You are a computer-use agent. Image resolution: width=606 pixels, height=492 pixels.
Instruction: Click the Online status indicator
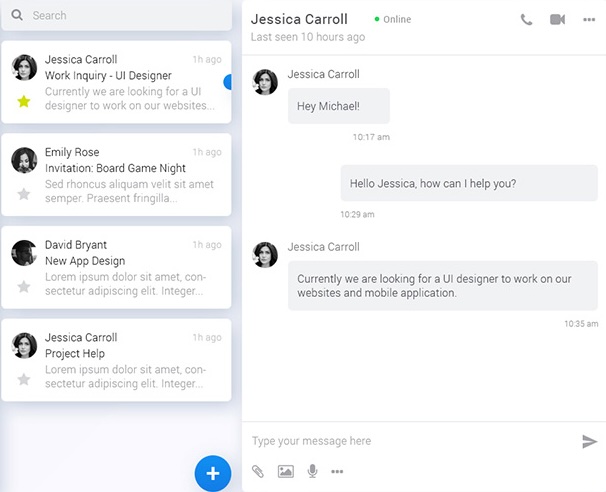point(393,19)
